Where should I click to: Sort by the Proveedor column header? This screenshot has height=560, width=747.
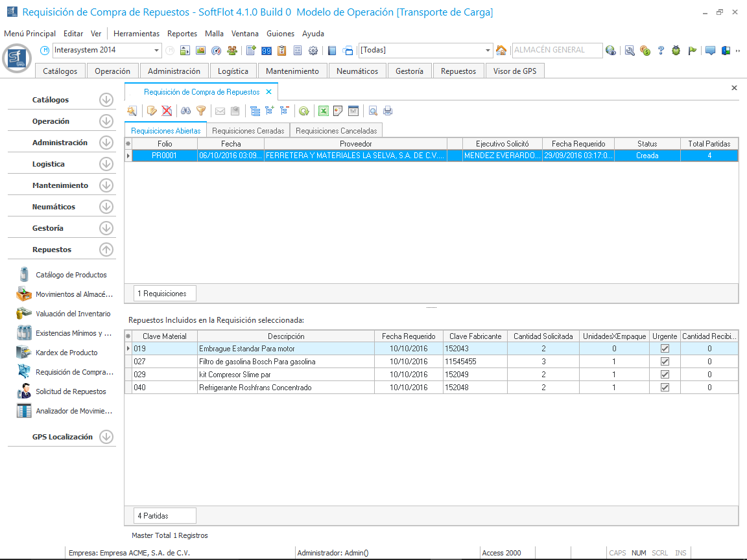coord(355,144)
